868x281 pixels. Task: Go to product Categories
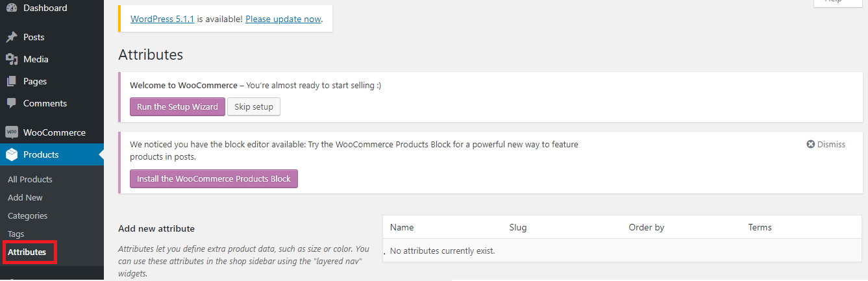click(x=28, y=215)
